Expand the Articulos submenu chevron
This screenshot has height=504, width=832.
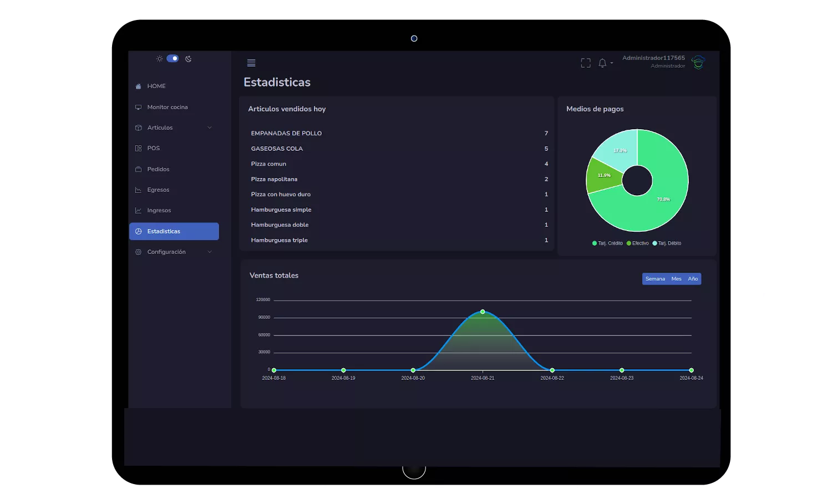[210, 128]
